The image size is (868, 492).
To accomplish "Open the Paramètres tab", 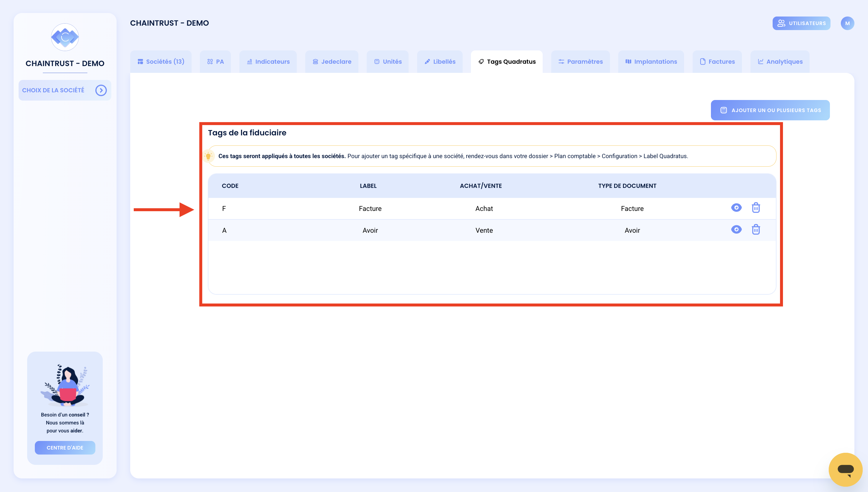I will click(x=580, y=61).
